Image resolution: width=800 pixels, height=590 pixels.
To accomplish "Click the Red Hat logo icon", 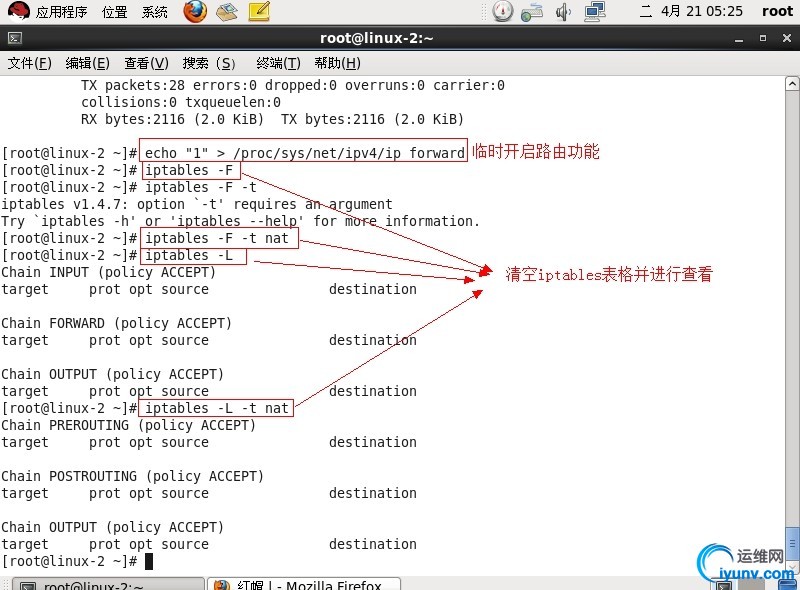I will [18, 12].
